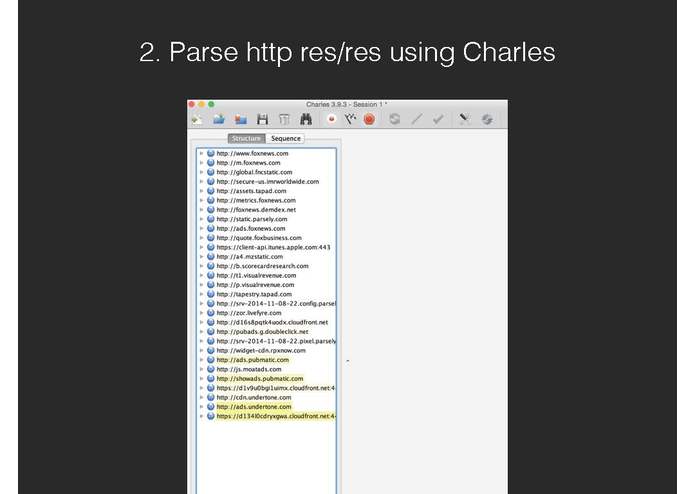This screenshot has height=494, width=695.
Task: Select the highlighted http://showads.pubmatic.com row
Action: [x=266, y=378]
